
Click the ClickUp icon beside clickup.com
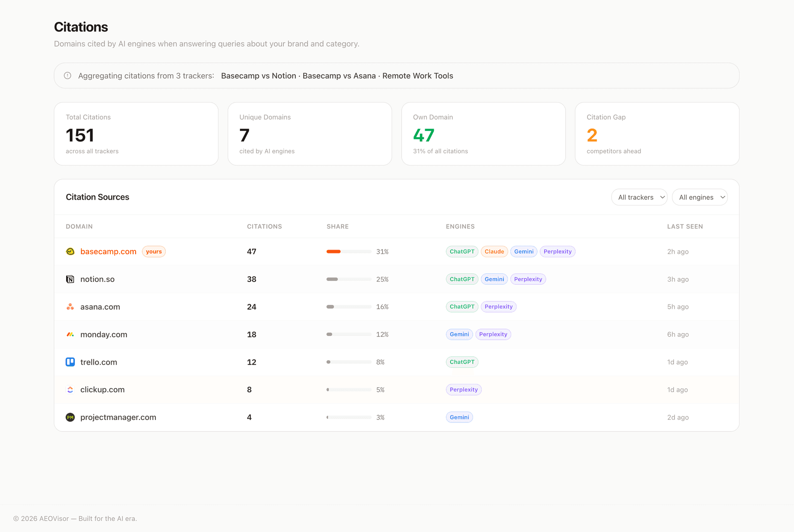[70, 389]
